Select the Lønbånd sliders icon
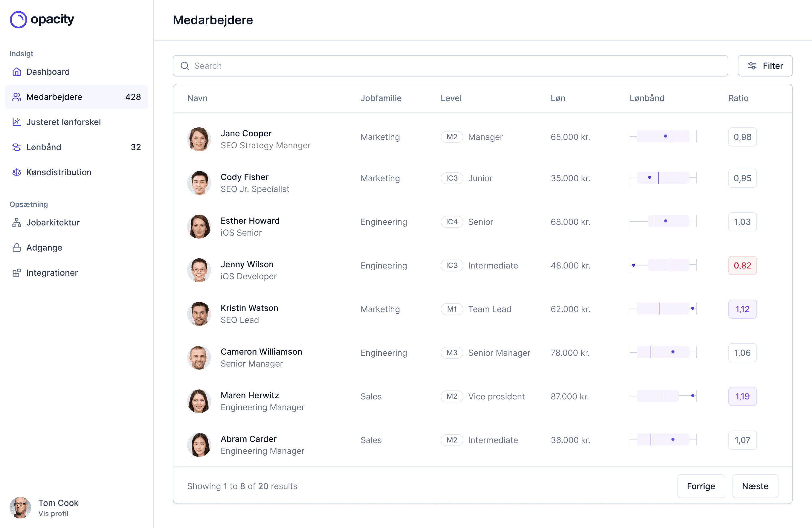The height and width of the screenshot is (528, 812). click(x=17, y=147)
